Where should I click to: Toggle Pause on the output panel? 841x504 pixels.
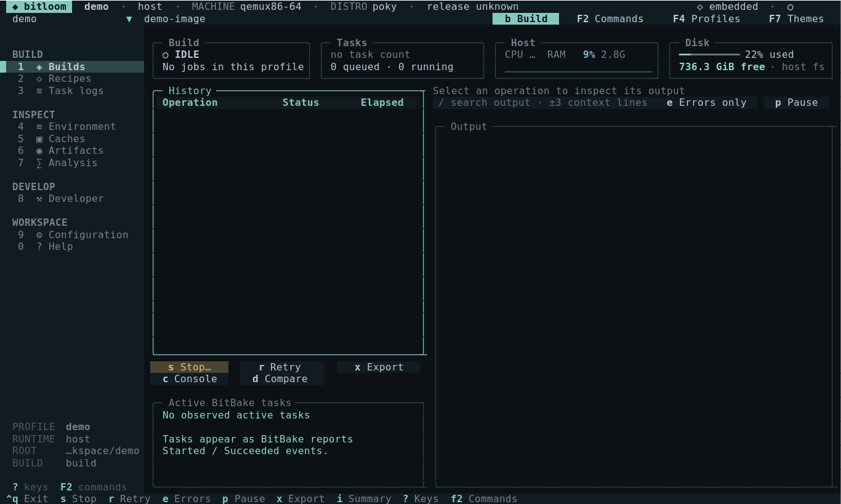pos(796,103)
